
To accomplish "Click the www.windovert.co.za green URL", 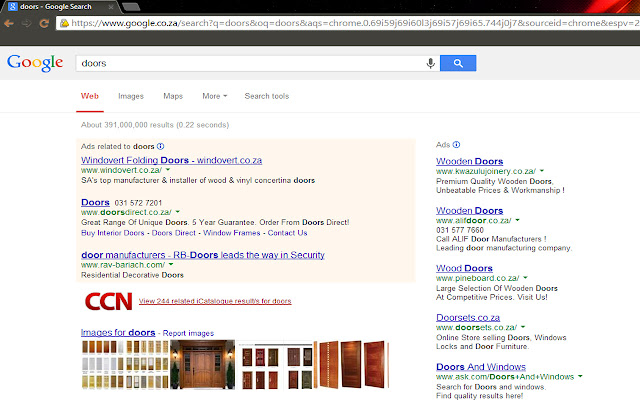I will pos(121,170).
